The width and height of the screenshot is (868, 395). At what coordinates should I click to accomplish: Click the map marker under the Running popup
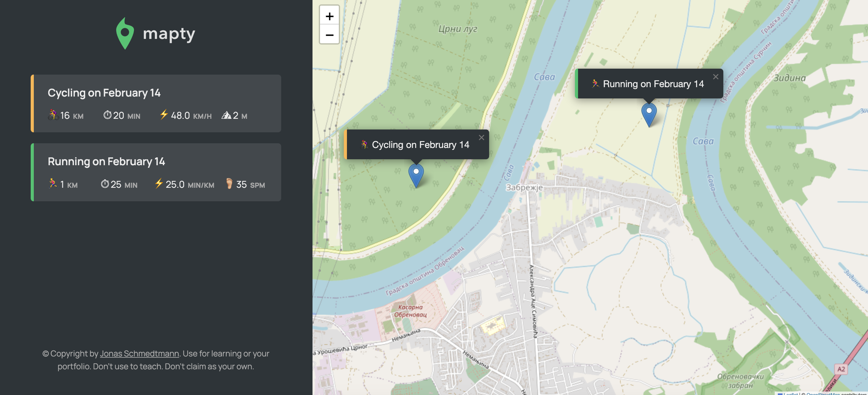point(648,115)
